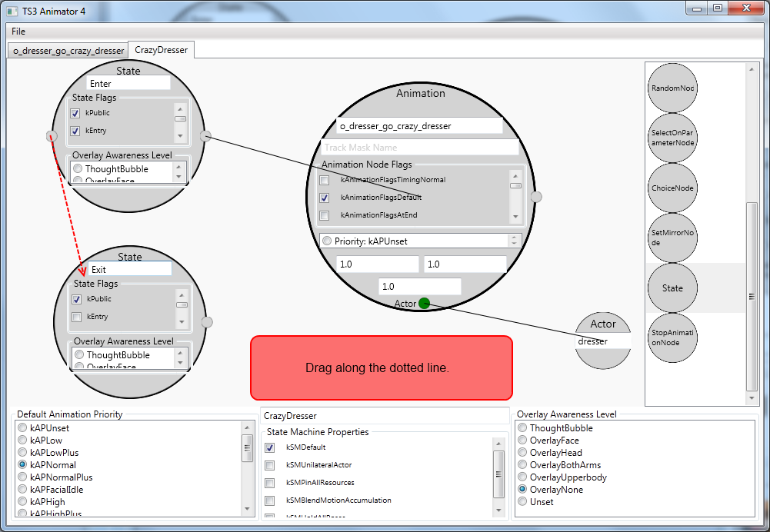Image resolution: width=770 pixels, height=532 pixels.
Task: Uncheck kEntry in the Enter state
Action: click(75, 131)
